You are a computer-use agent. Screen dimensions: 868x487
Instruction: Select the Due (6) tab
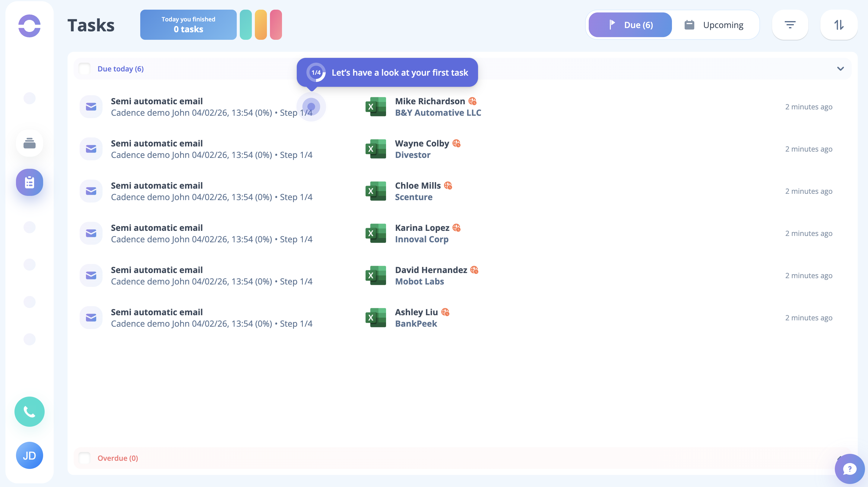(630, 25)
